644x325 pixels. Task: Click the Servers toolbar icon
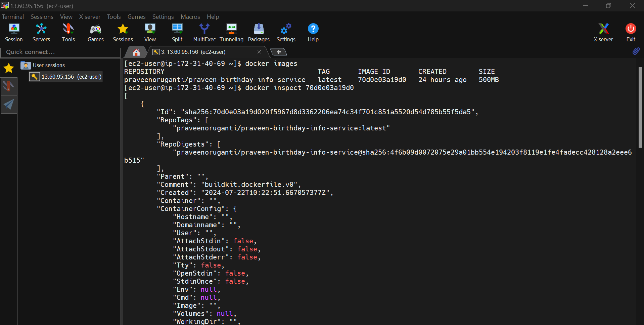(x=41, y=33)
